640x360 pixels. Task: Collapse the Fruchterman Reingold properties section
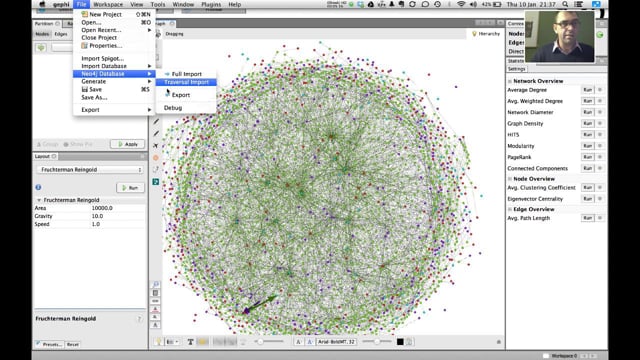tap(39, 200)
